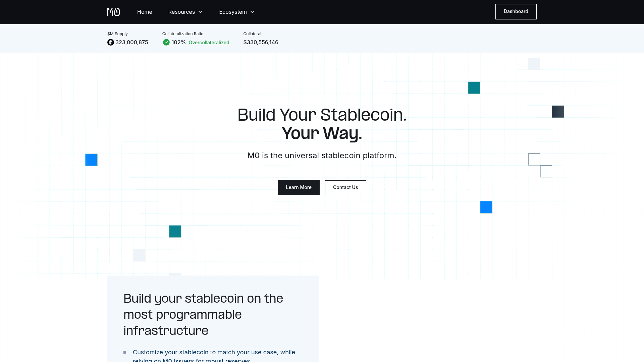The image size is (644, 362).
Task: Click the $M Supply token icon
Action: click(111, 43)
